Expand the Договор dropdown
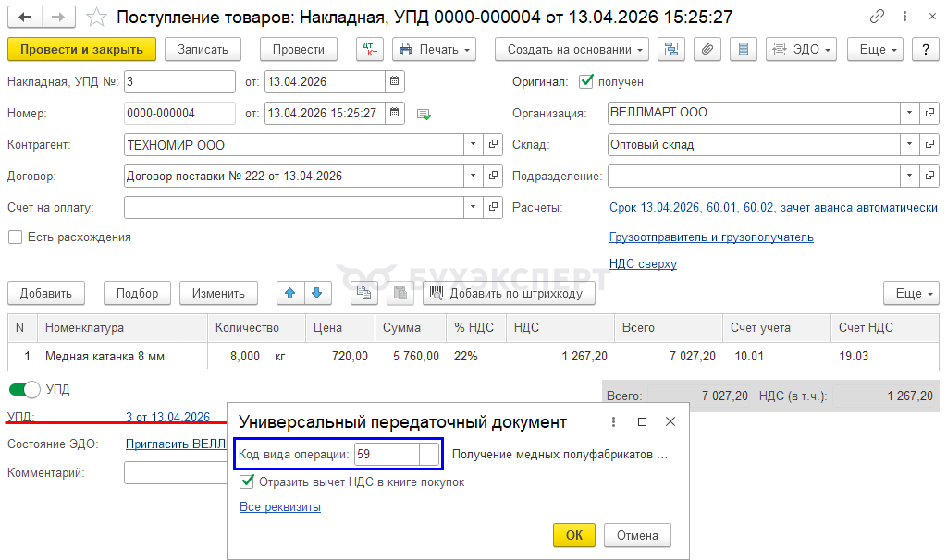The width and height of the screenshot is (947, 560). pyautogui.click(x=473, y=176)
